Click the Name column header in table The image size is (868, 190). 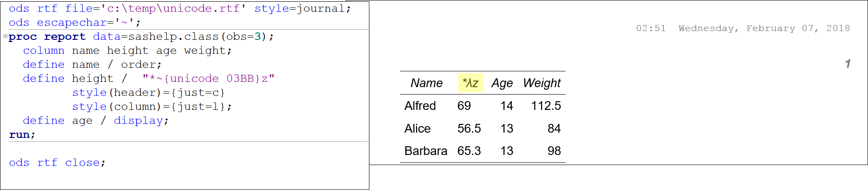click(426, 83)
